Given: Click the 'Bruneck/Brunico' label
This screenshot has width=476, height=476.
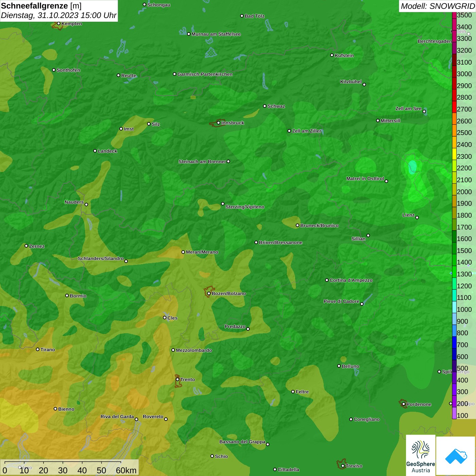Looking at the screenshot, I should (319, 225).
